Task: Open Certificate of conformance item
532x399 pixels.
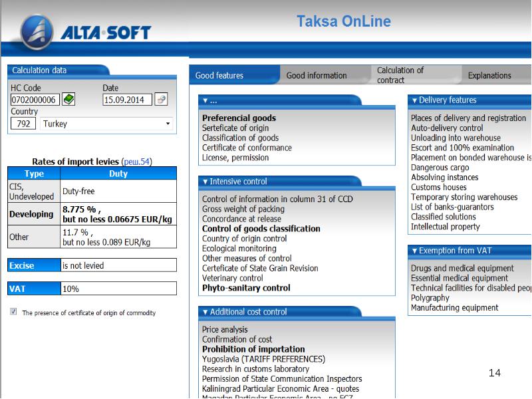Action: click(247, 148)
